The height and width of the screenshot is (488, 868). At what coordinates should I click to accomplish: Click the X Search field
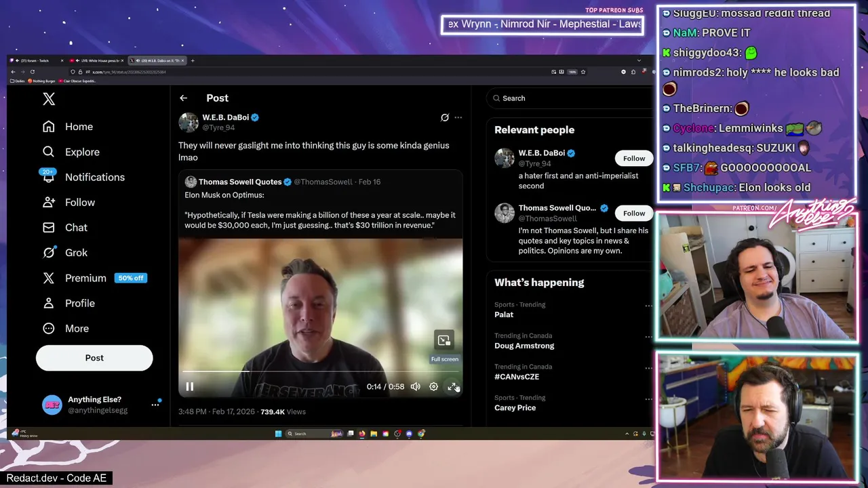pyautogui.click(x=570, y=98)
